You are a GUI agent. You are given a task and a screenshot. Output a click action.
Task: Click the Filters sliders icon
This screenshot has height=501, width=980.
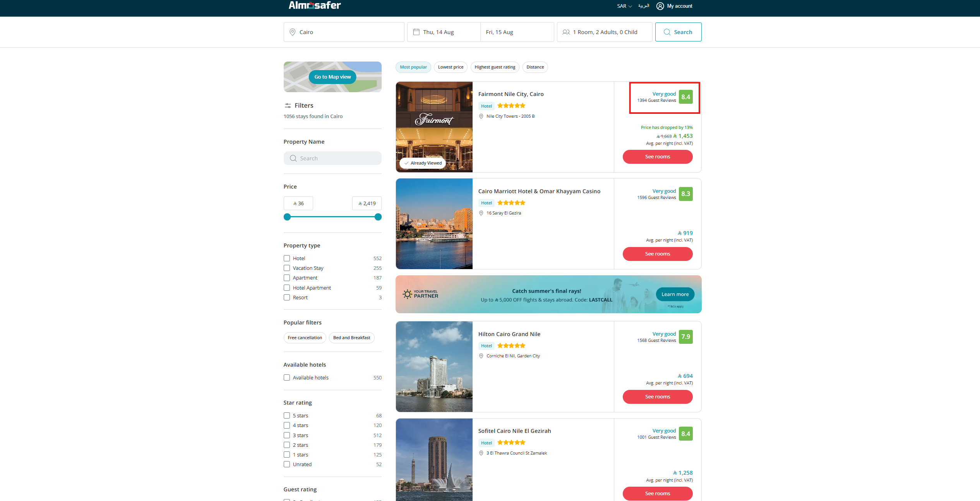coord(288,105)
